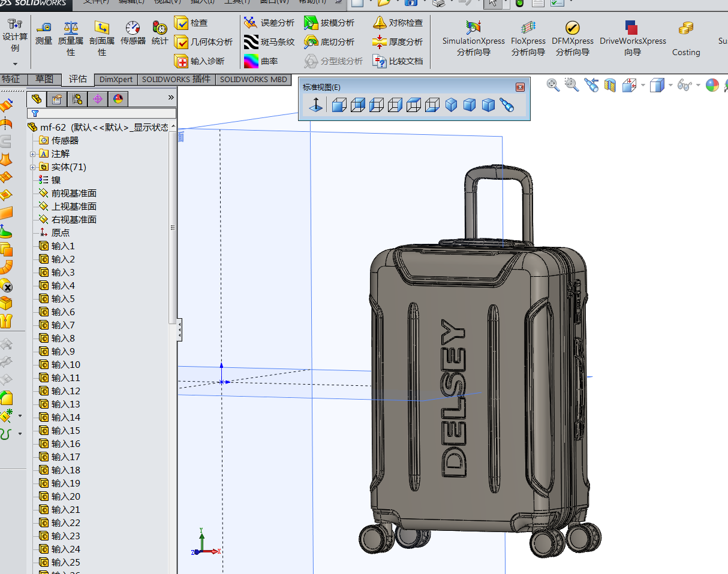Screen dimensions: 728x574
Task: Open the Costing tool
Action: 686,38
